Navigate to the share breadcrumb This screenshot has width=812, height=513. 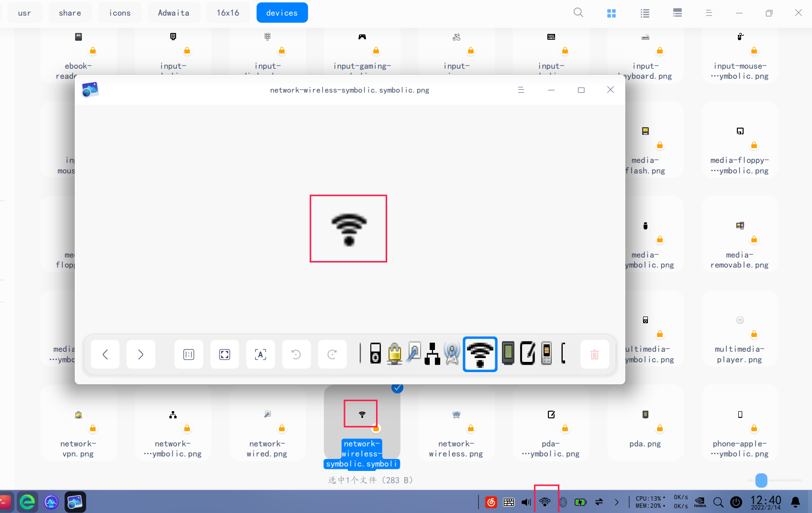[70, 13]
